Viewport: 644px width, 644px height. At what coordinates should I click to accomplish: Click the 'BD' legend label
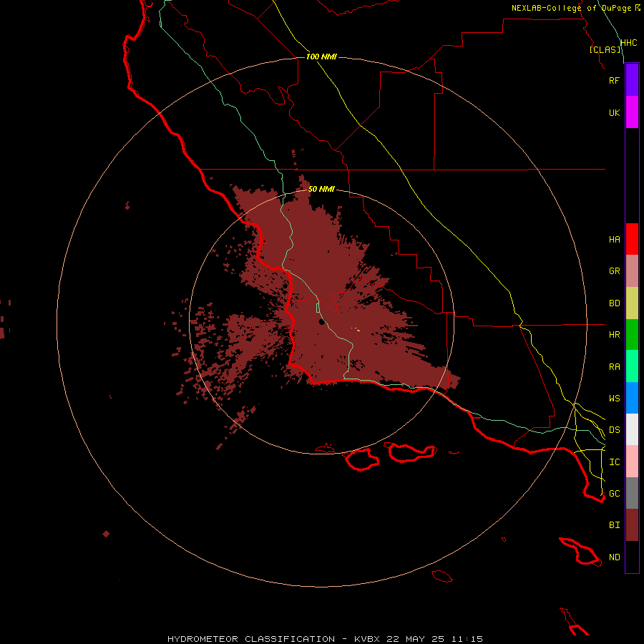click(614, 303)
